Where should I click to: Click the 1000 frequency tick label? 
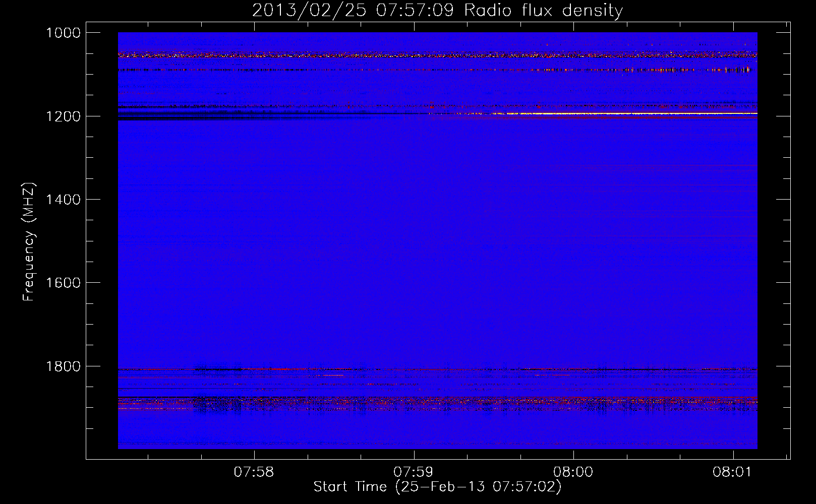click(x=63, y=33)
